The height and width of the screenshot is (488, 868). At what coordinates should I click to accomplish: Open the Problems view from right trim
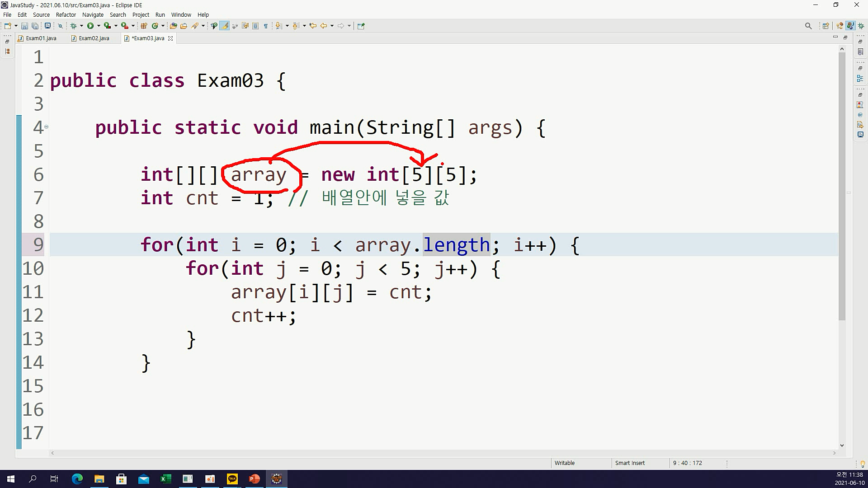pyautogui.click(x=860, y=105)
